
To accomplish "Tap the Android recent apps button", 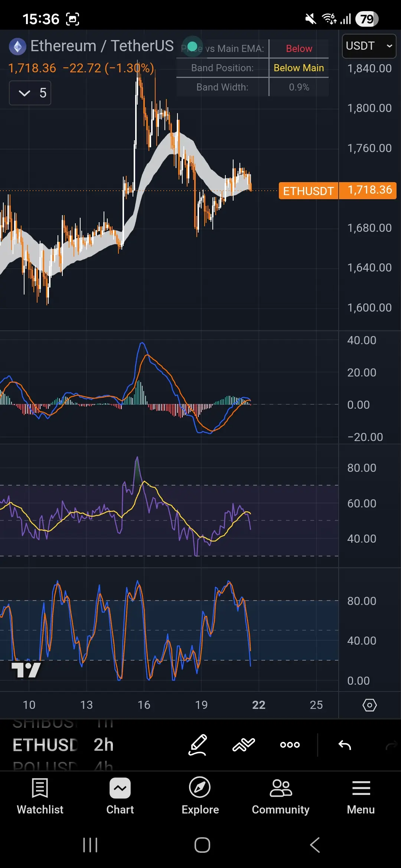I will coord(90,845).
